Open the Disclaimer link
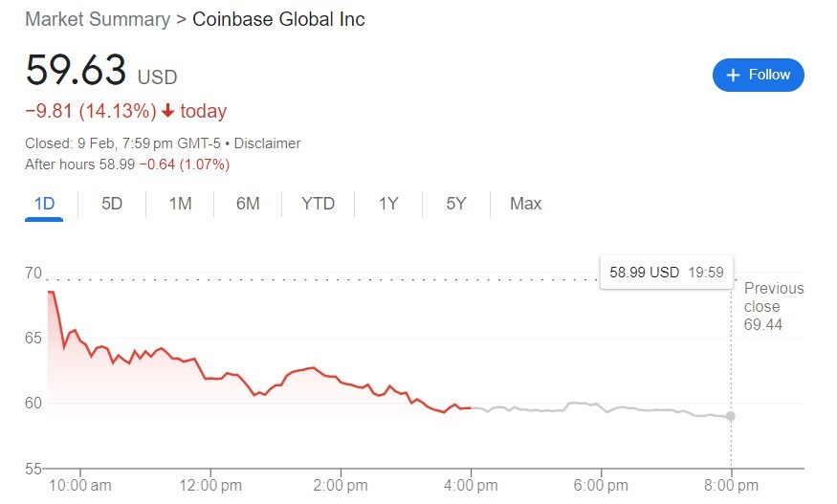 [268, 143]
